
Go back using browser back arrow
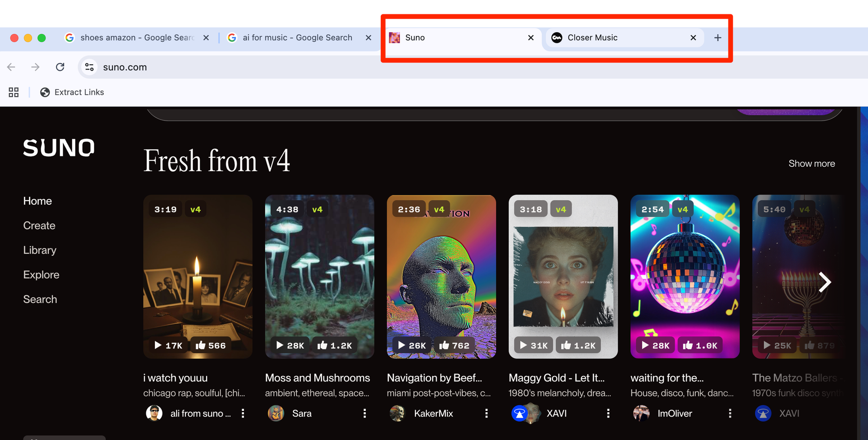point(11,67)
